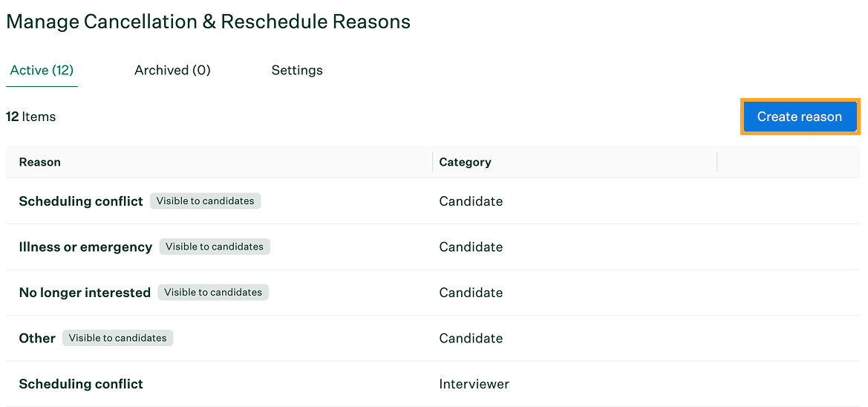Open the Other reason row

[x=432, y=339]
